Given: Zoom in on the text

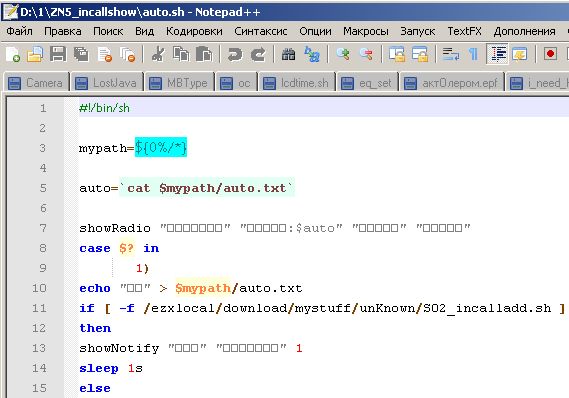Looking at the screenshot, I should (343, 54).
